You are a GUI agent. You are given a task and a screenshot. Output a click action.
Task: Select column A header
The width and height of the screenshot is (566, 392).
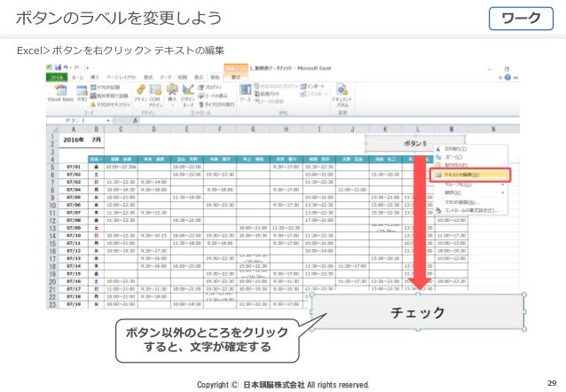pos(74,129)
